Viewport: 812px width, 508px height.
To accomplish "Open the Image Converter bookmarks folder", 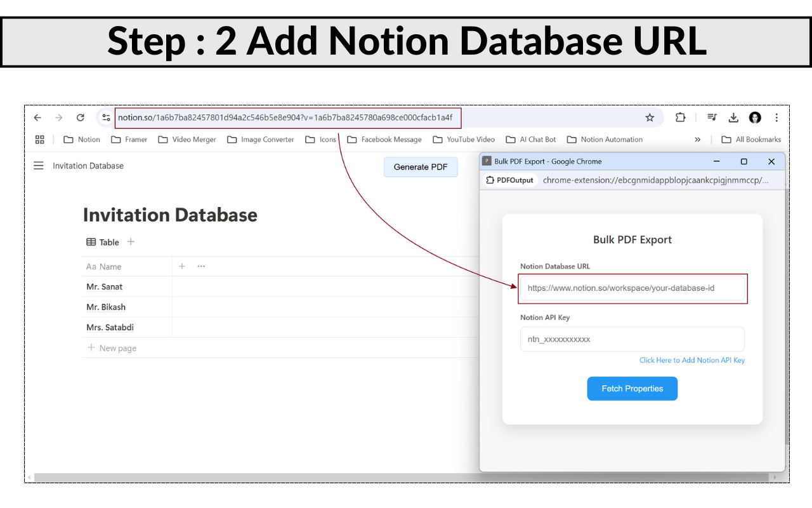I will (x=260, y=140).
